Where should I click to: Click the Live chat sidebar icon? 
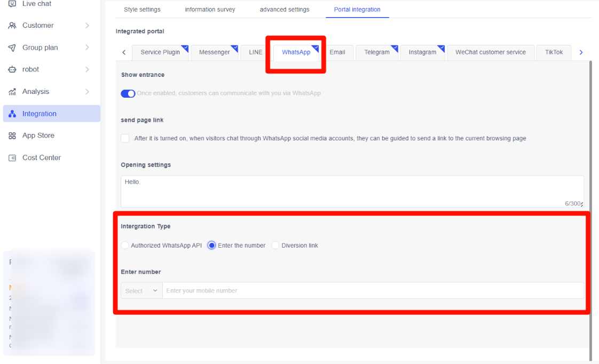12,4
